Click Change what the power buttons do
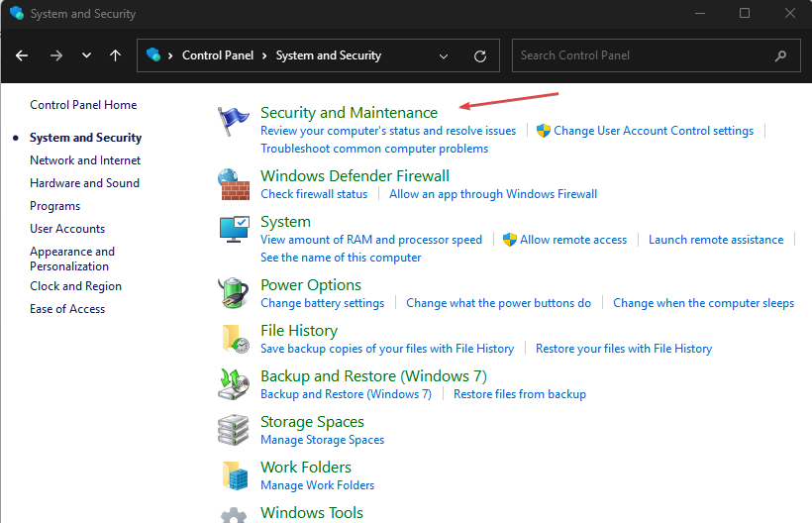 tap(498, 303)
